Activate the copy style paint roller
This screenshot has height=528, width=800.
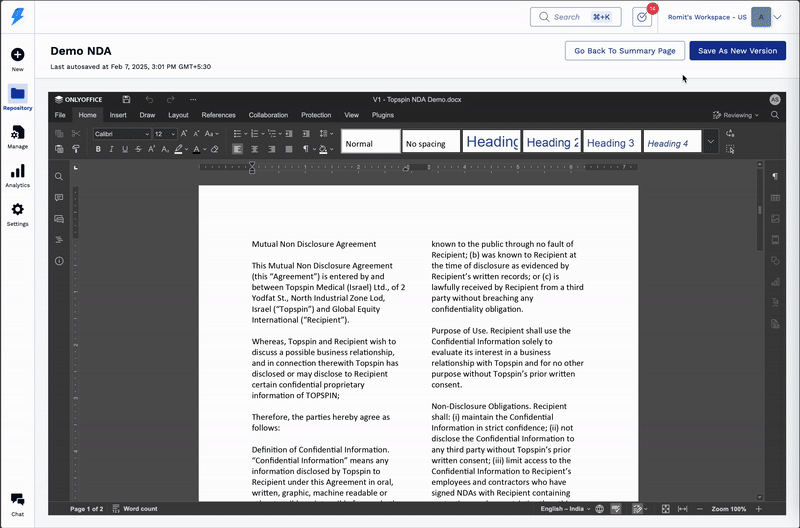(76, 149)
